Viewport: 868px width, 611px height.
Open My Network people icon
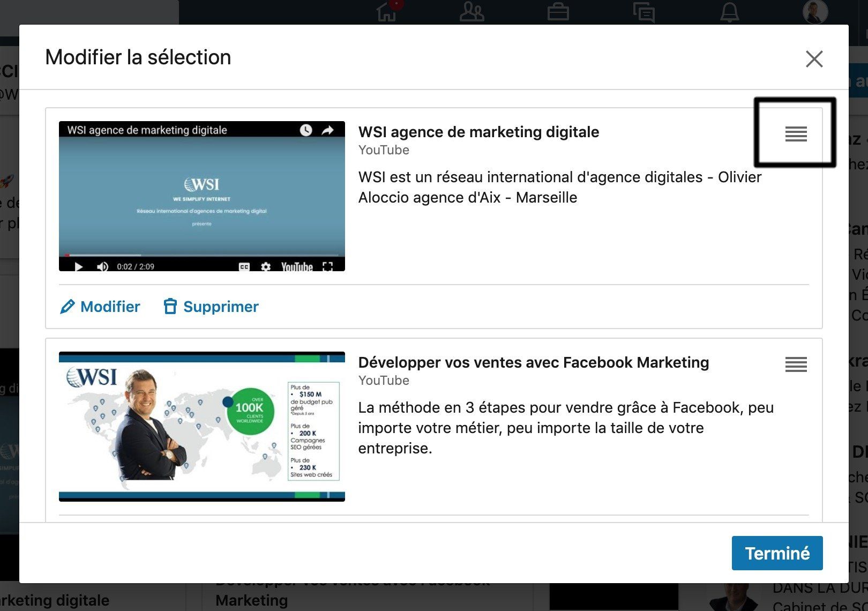pos(472,11)
